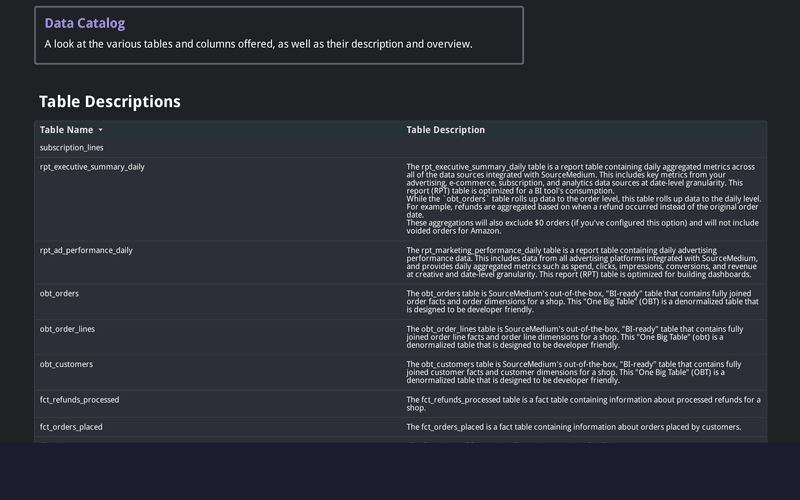
Task: Choose the obt_customers table name cell
Action: (x=66, y=364)
